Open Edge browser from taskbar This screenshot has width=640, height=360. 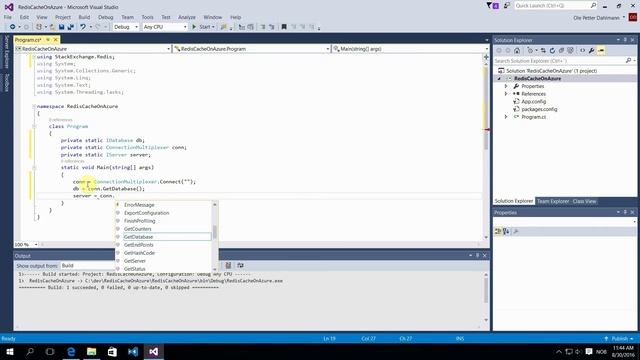(71, 351)
